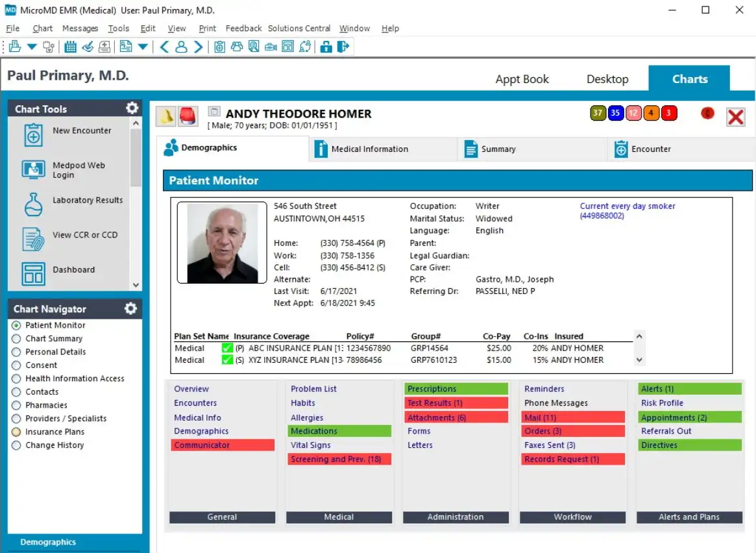The width and height of the screenshot is (756, 553).
Task: Open the Chart menu
Action: pyautogui.click(x=42, y=28)
